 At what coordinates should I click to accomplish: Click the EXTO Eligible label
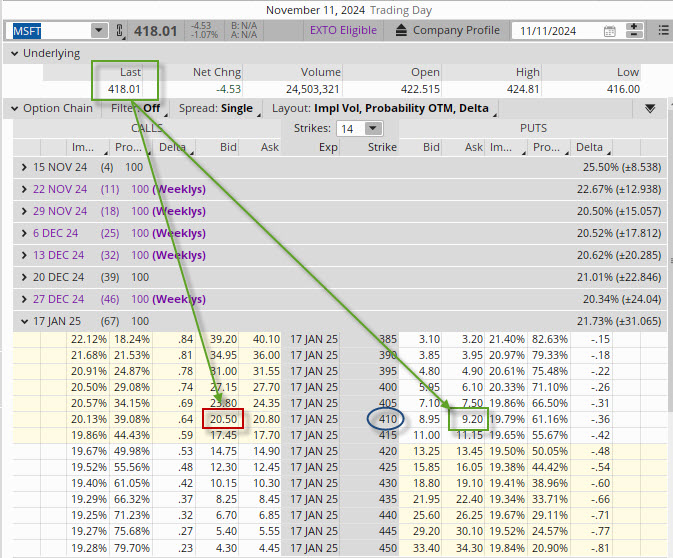click(x=343, y=30)
